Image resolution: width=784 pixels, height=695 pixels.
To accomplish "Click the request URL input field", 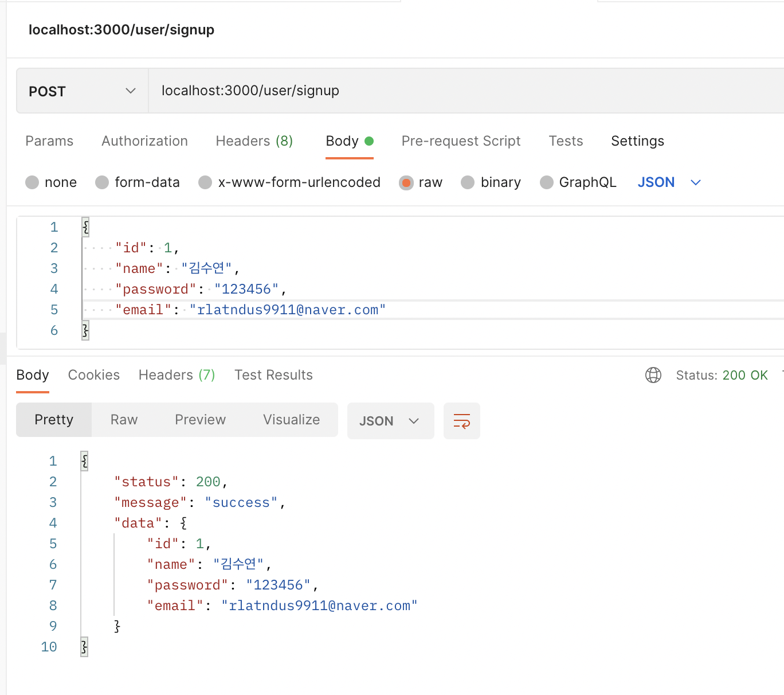I will point(466,91).
